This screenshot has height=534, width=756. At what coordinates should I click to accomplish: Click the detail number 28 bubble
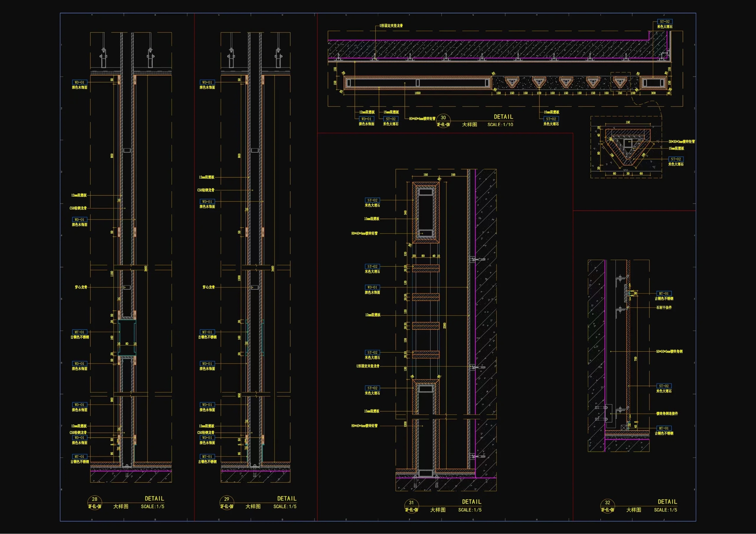pos(94,502)
